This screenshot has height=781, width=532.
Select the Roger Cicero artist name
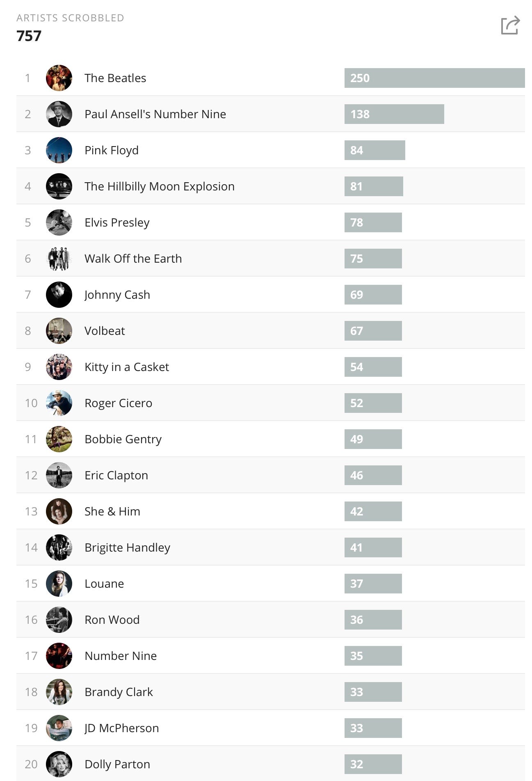click(x=118, y=403)
